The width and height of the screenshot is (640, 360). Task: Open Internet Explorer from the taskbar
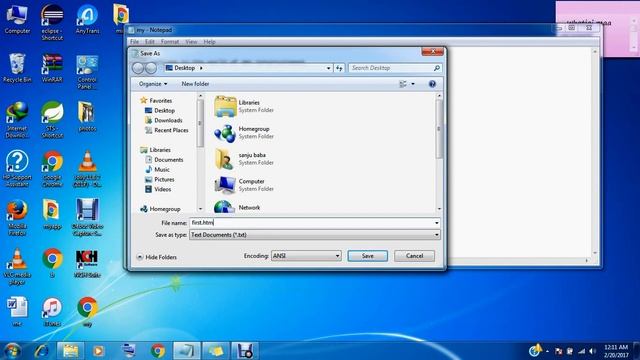coord(41,351)
